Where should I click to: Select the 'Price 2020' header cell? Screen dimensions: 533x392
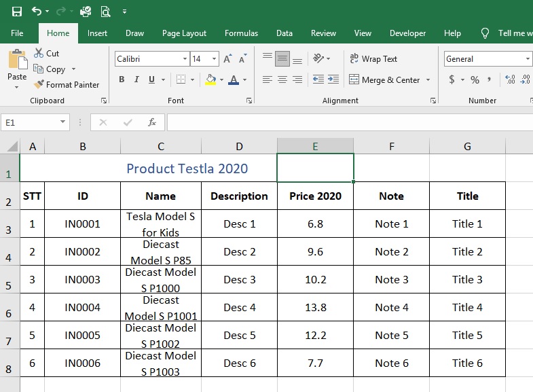[316, 196]
